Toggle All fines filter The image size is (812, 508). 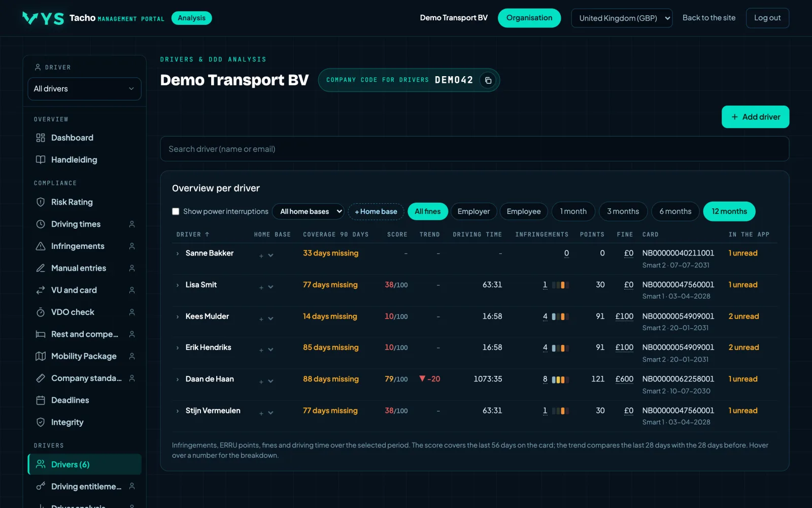coord(428,211)
